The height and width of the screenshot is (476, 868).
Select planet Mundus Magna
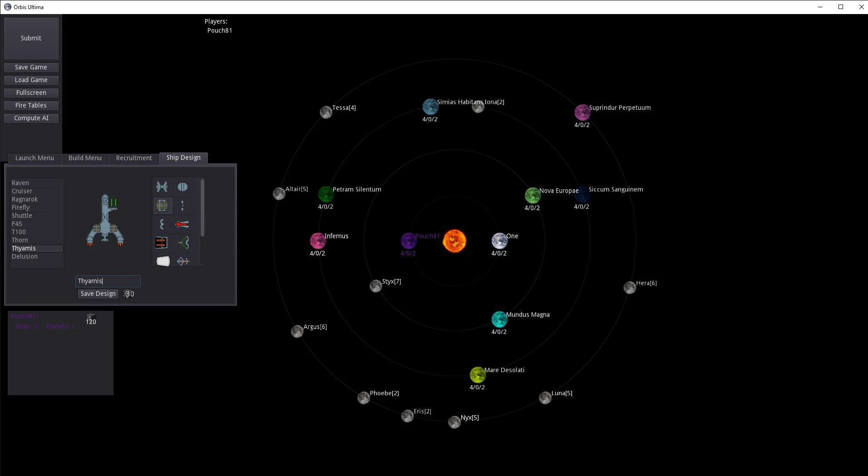point(499,319)
